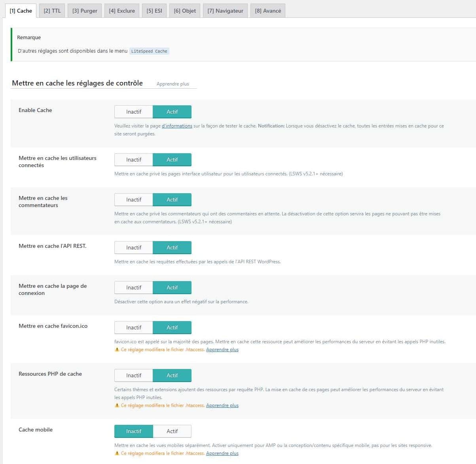Set Enable Cache to Inactif
This screenshot has width=476, height=464.
[x=134, y=112]
